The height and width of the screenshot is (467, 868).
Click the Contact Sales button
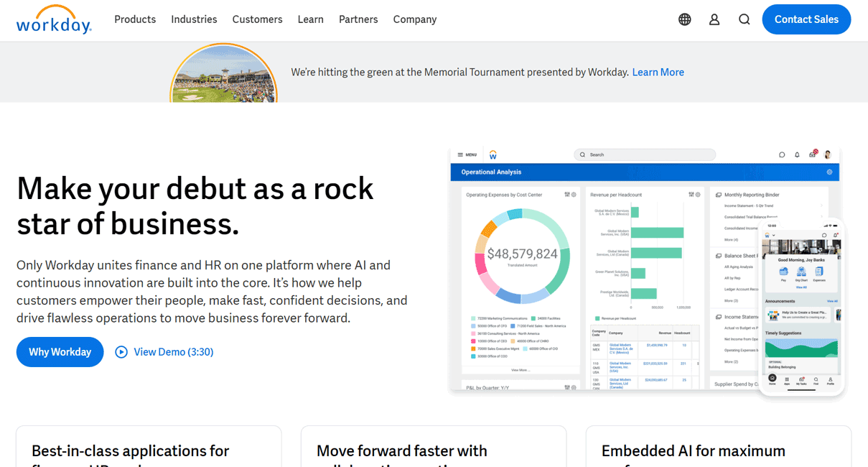tap(806, 19)
